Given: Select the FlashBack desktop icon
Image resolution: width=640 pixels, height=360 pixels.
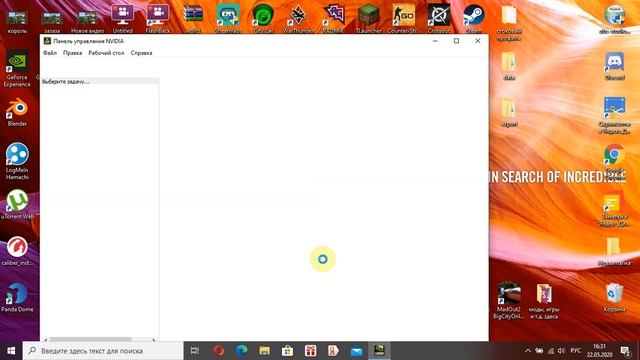Looking at the screenshot, I should (158, 18).
